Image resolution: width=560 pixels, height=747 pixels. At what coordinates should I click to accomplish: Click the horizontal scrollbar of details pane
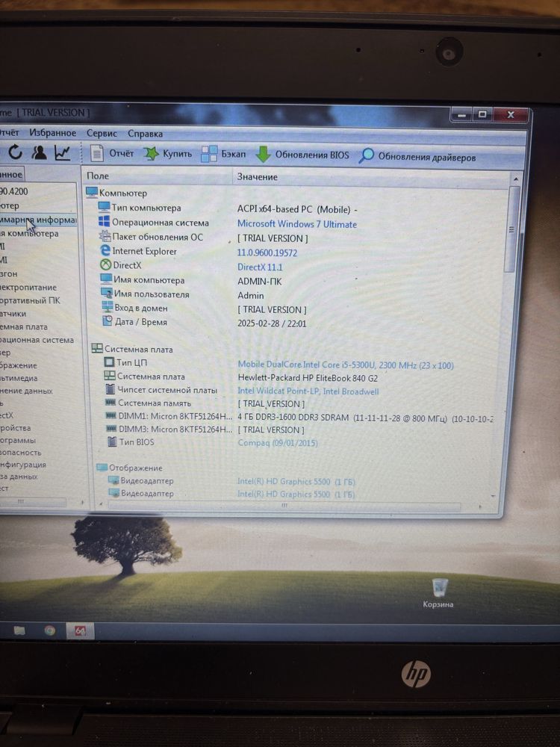(x=284, y=506)
